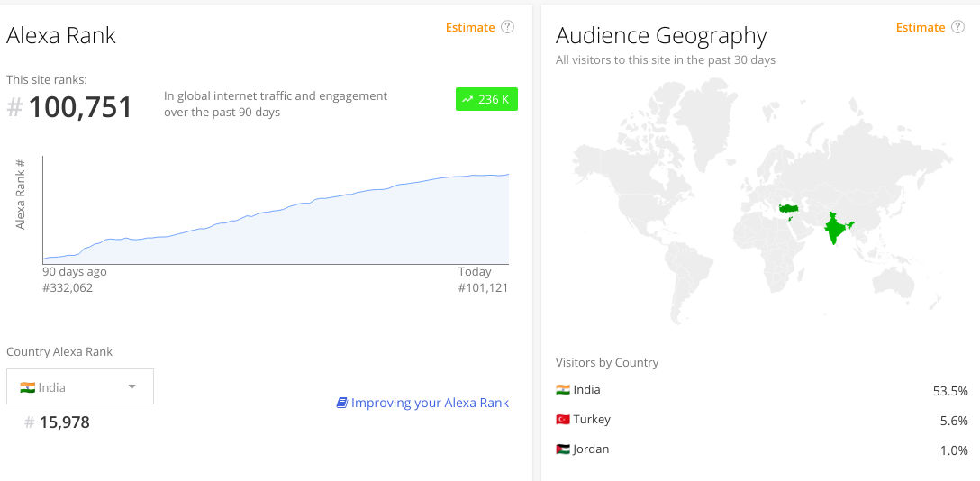The height and width of the screenshot is (481, 980).
Task: Select Jordan row in Visitors by Country
Action: click(761, 449)
